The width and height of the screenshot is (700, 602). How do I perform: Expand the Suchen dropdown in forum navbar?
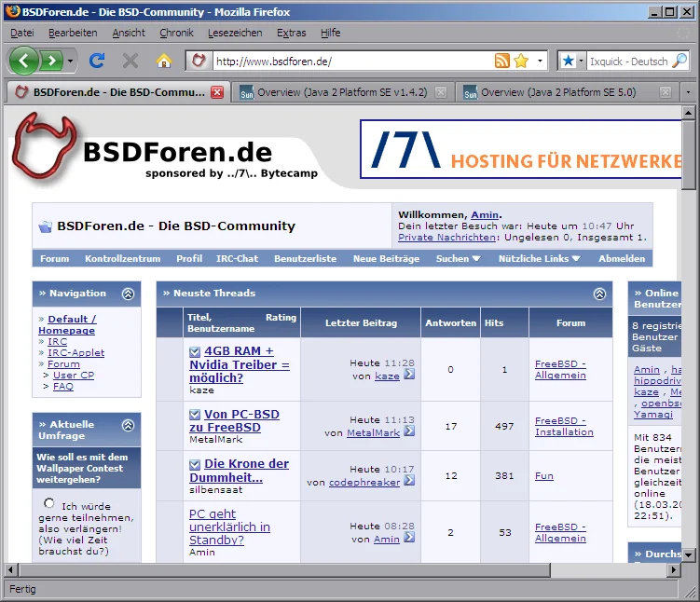click(x=476, y=259)
